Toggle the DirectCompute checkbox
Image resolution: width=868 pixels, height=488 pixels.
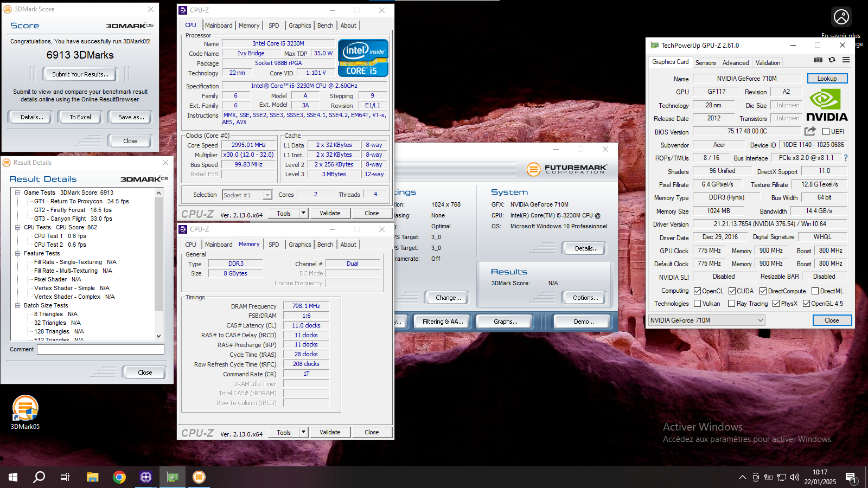click(x=763, y=291)
